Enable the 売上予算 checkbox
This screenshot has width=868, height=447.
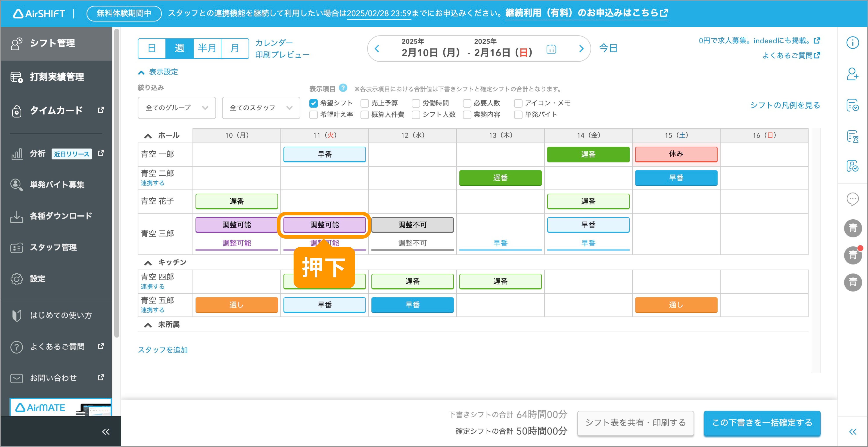(x=364, y=103)
